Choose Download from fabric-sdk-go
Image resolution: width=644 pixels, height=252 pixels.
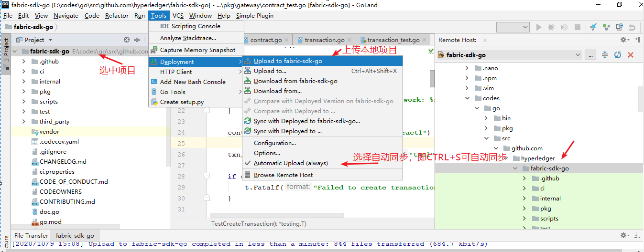point(323,81)
